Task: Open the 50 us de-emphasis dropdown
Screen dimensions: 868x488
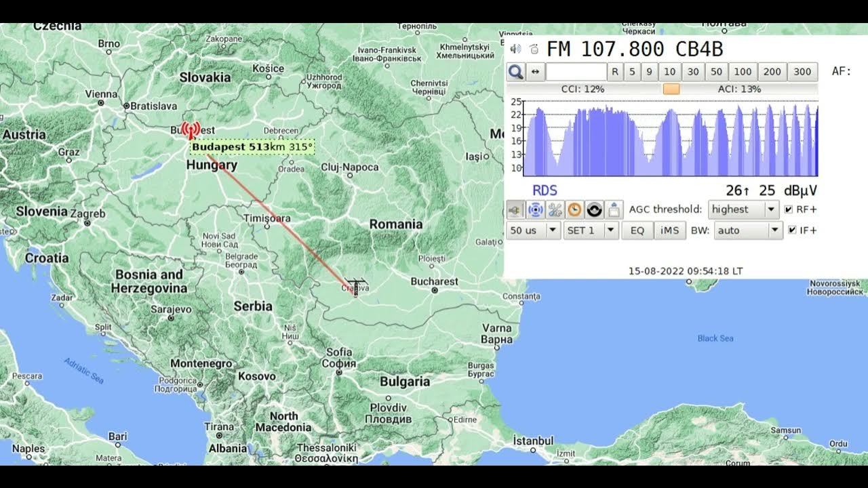Action: tap(534, 230)
